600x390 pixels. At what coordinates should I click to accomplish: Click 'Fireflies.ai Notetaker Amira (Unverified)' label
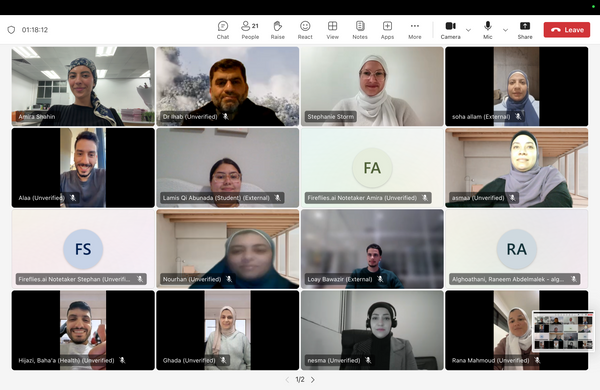point(362,198)
